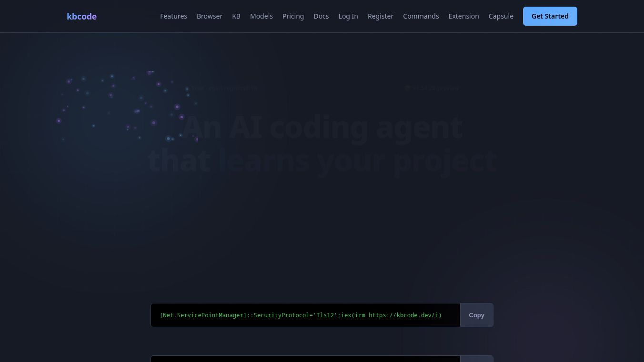Visit the Capsule nav link
644x362 pixels.
click(x=501, y=16)
